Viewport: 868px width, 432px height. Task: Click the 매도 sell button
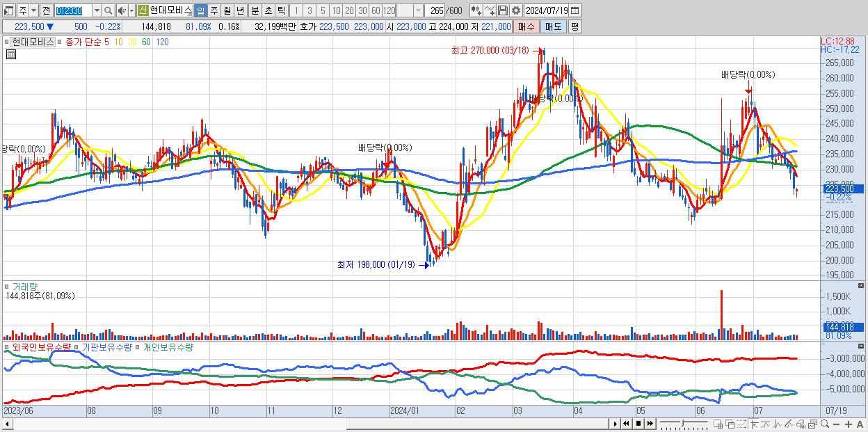pyautogui.click(x=552, y=26)
